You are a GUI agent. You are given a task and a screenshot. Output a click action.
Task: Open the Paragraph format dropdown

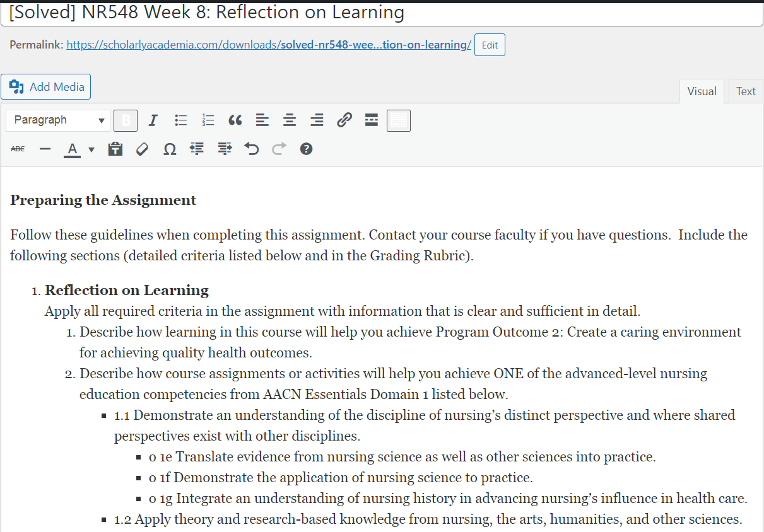pyautogui.click(x=58, y=120)
